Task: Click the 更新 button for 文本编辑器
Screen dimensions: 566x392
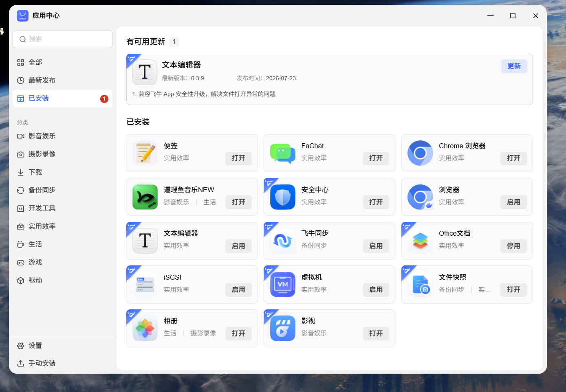Action: pyautogui.click(x=514, y=66)
